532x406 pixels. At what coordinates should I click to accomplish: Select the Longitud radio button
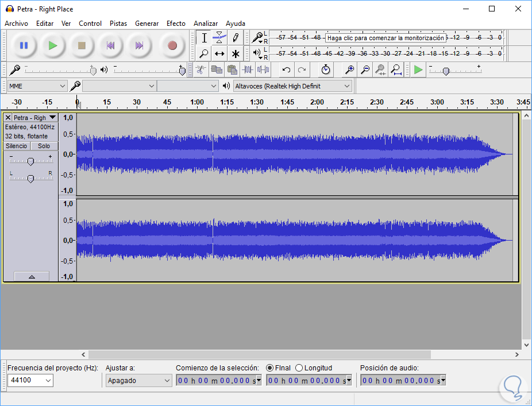coord(299,368)
